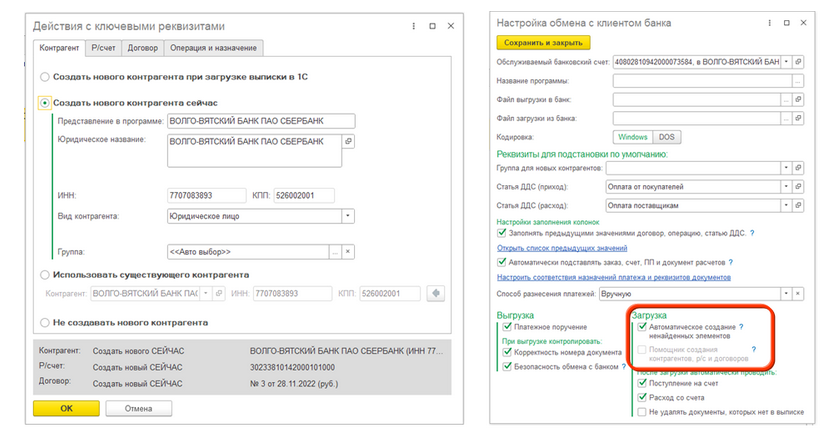This screenshot has height=433, width=824.
Task: Show help for Помощник создания контрагентов
Action: click(754, 349)
